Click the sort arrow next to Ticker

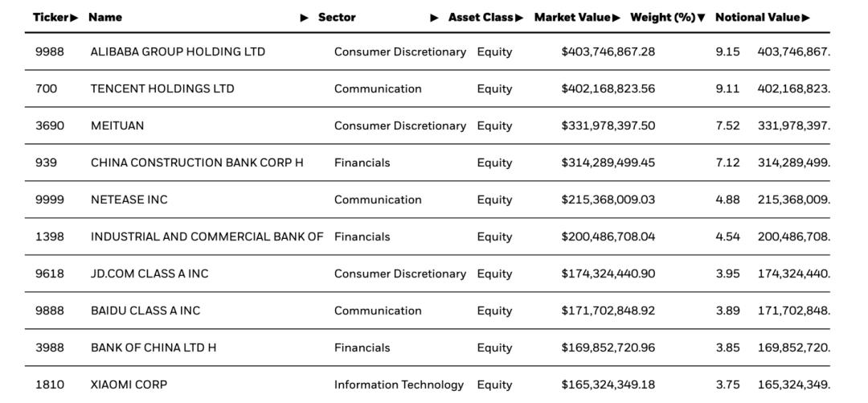[x=75, y=18]
